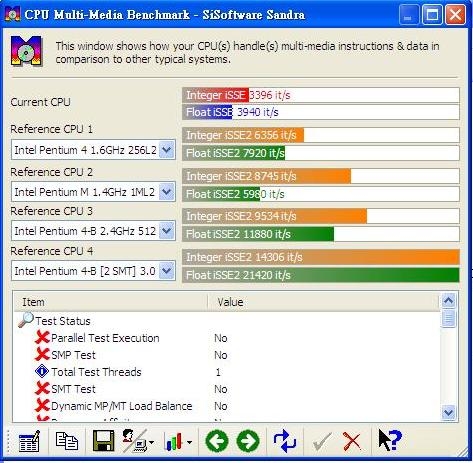Open the Options table icon in bottom toolbar
The height and width of the screenshot is (463, 473).
[x=29, y=441]
